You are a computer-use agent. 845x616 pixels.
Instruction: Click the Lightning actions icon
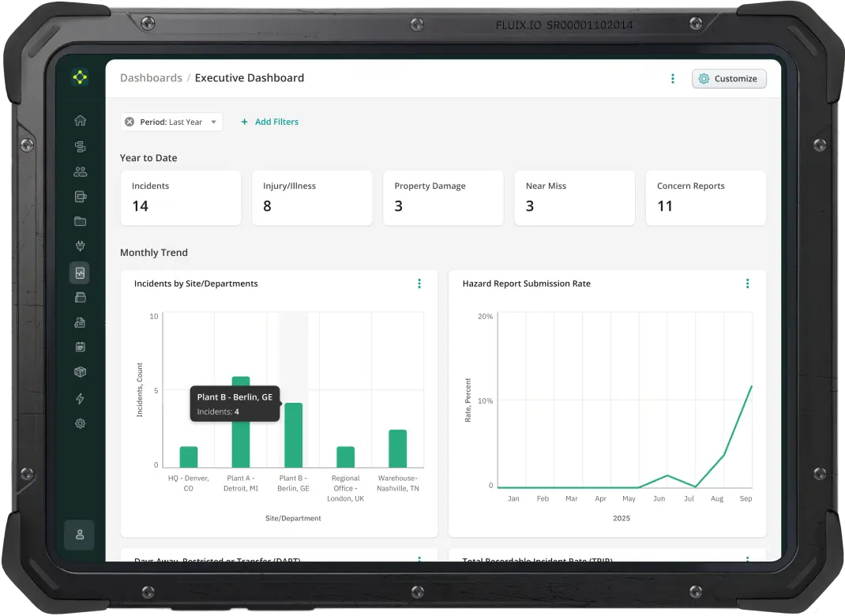pos(79,398)
